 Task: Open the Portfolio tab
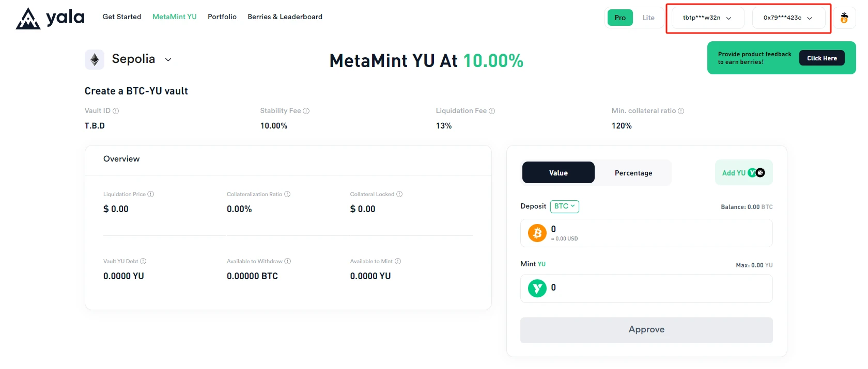[x=222, y=17]
